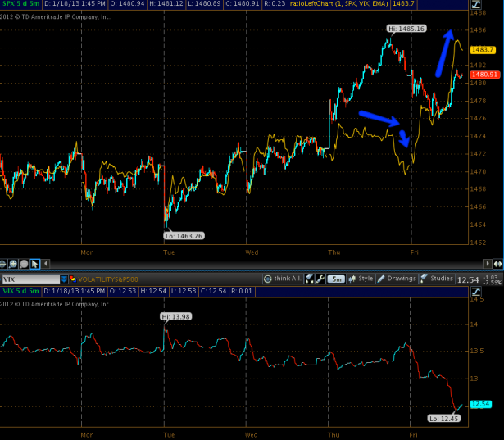This screenshot has width=504, height=440.
Task: Click the Tue label on SPX time axis
Action: (169, 252)
